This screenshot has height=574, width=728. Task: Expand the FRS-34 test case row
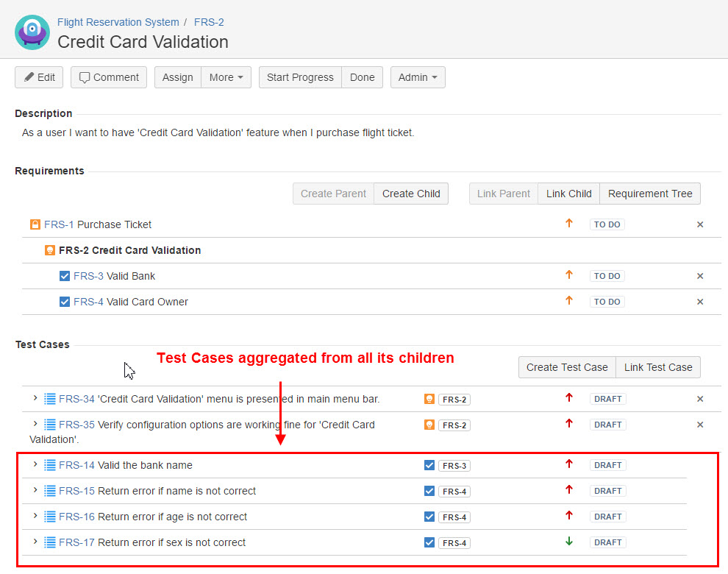click(x=35, y=398)
